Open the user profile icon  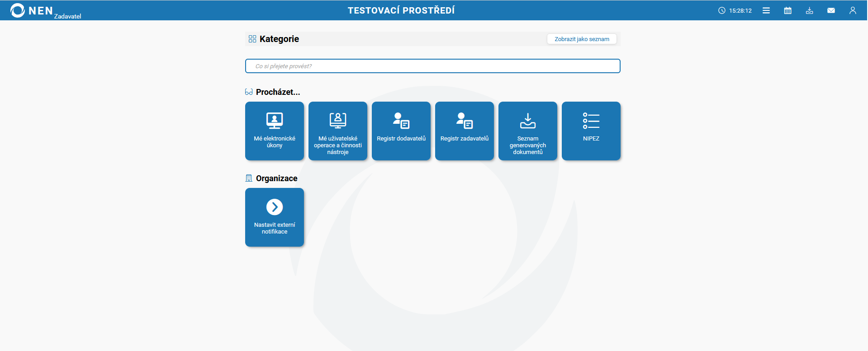pos(853,10)
